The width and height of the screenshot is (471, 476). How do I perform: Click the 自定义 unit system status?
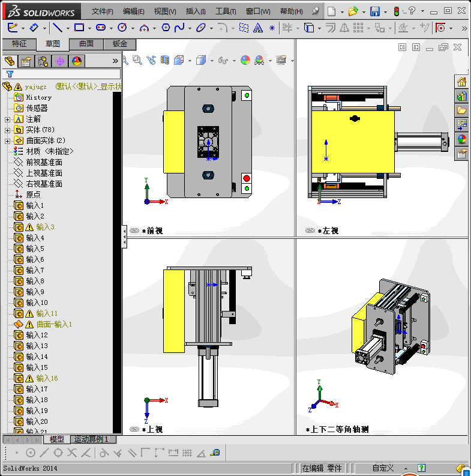point(383,468)
